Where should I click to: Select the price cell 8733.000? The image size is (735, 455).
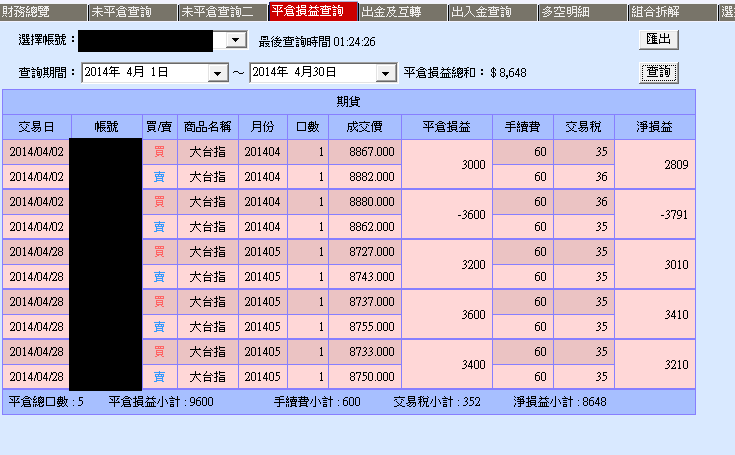(x=365, y=352)
